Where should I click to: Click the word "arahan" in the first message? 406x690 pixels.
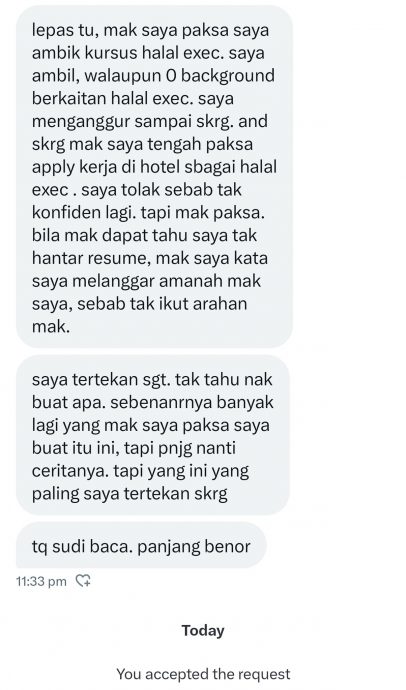pos(220,304)
